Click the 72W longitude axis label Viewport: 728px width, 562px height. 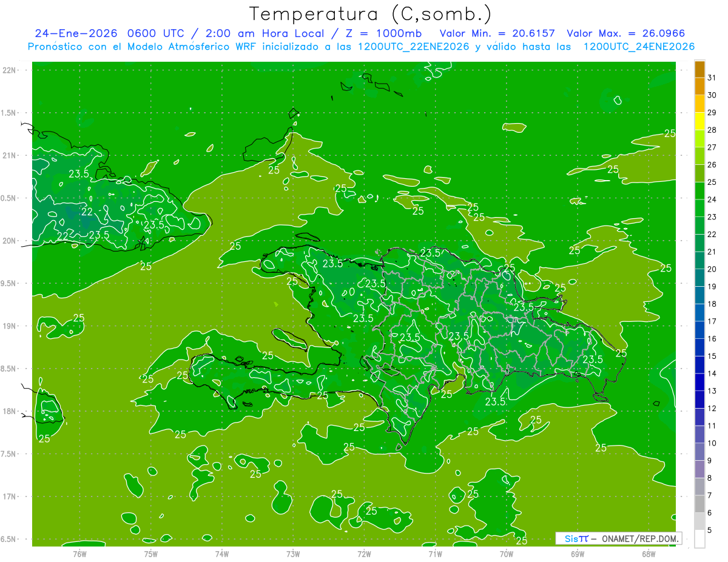tap(364, 554)
